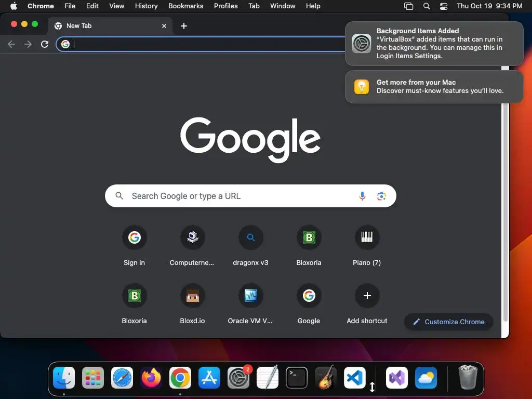Open the History menu
The height and width of the screenshot is (399, 532).
point(146,6)
